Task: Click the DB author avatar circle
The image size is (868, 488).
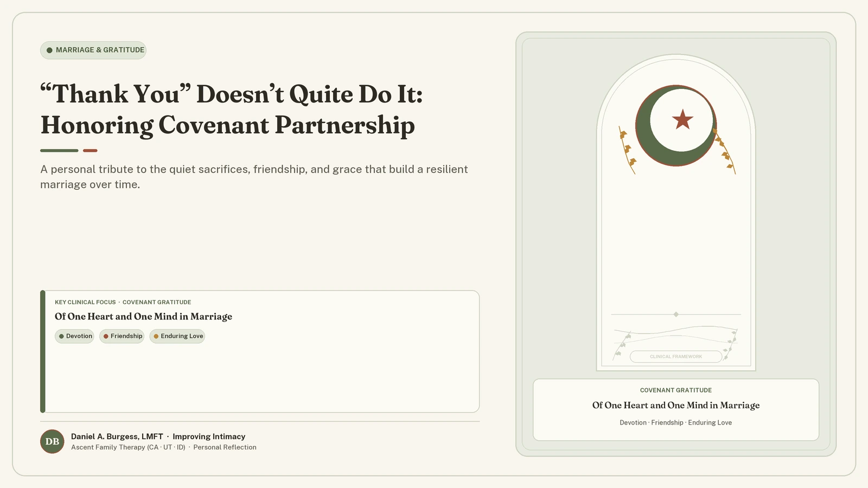Action: (x=52, y=441)
